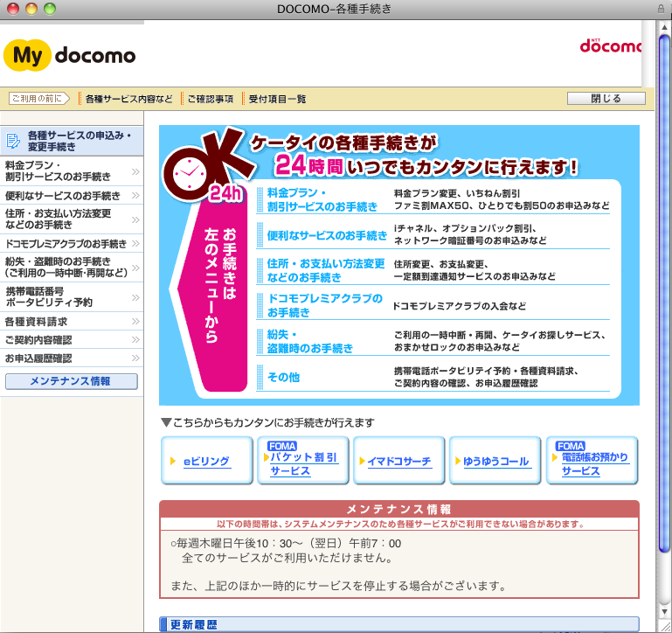Image resolution: width=672 pixels, height=633 pixels.
Task: Select 紛失・盗難時のお手続き in sidebar
Action: coord(72,268)
